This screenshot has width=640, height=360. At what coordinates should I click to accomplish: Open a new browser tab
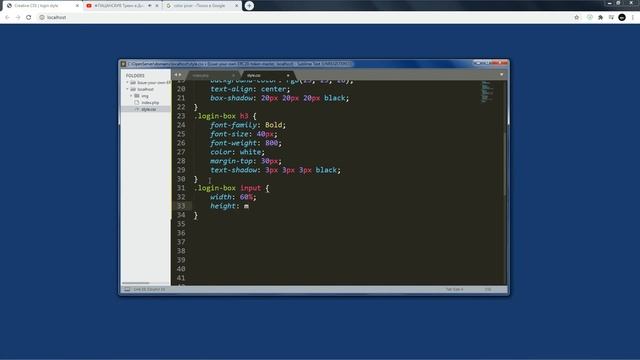click(x=249, y=6)
